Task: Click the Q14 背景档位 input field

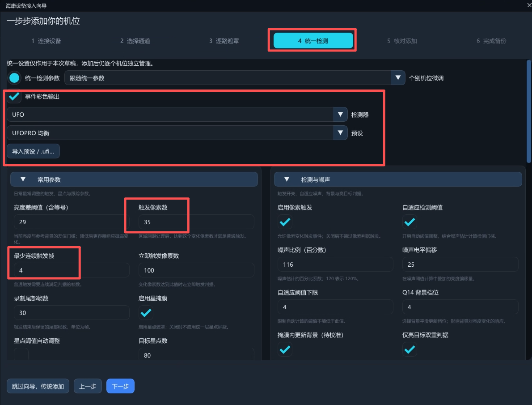Action: (x=460, y=307)
